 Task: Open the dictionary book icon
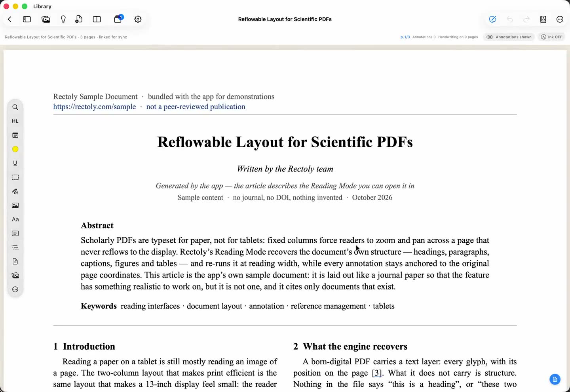click(543, 19)
